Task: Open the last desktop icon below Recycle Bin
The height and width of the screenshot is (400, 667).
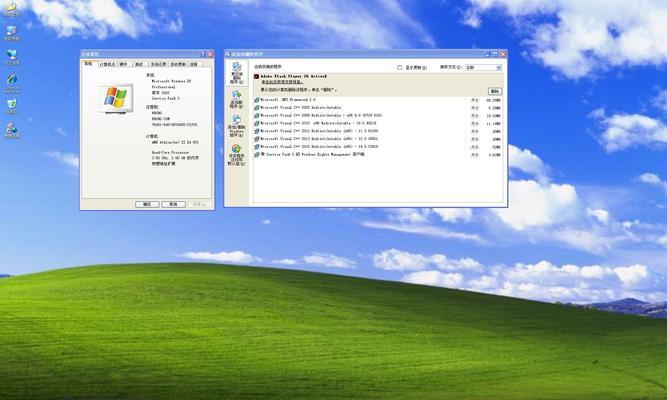Action: coord(11,131)
